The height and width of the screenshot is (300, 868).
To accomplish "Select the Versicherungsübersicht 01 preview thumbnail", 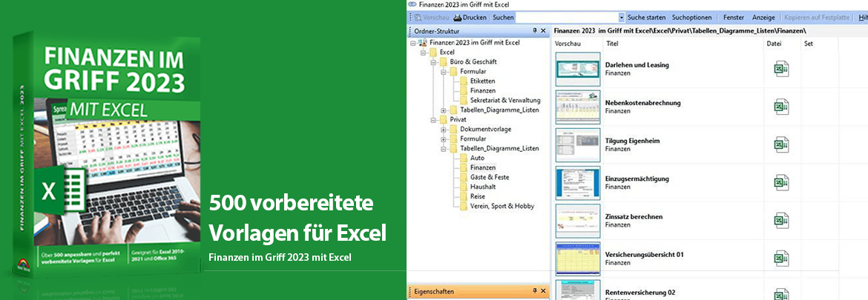I will tap(577, 259).
